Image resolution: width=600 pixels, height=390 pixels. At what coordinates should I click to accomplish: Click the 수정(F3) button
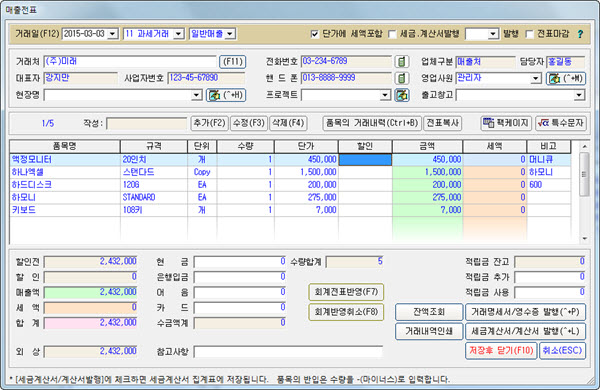point(249,123)
